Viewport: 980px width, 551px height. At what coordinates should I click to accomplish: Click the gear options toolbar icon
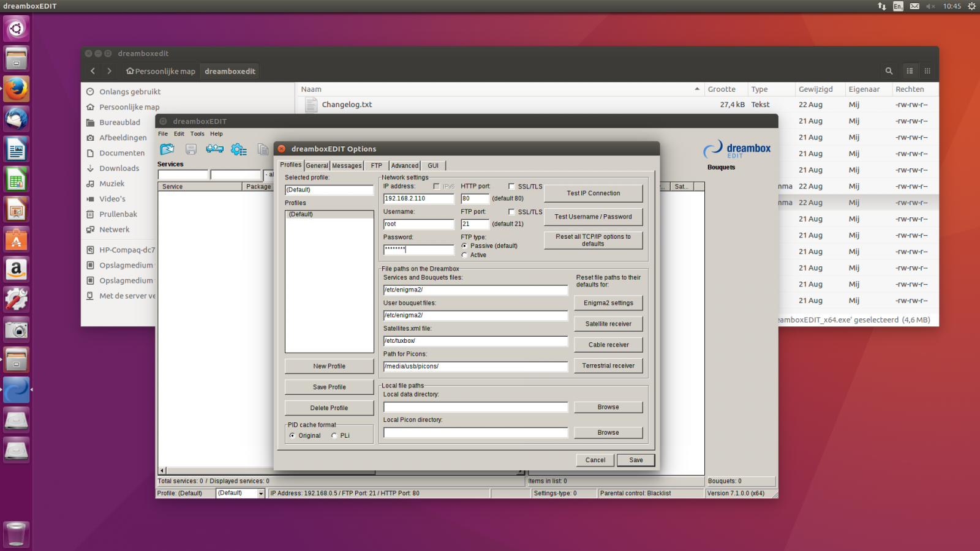(x=238, y=149)
